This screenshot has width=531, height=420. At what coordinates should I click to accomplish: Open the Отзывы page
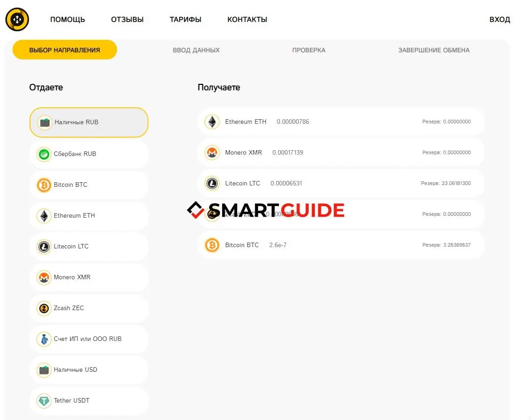(x=127, y=20)
